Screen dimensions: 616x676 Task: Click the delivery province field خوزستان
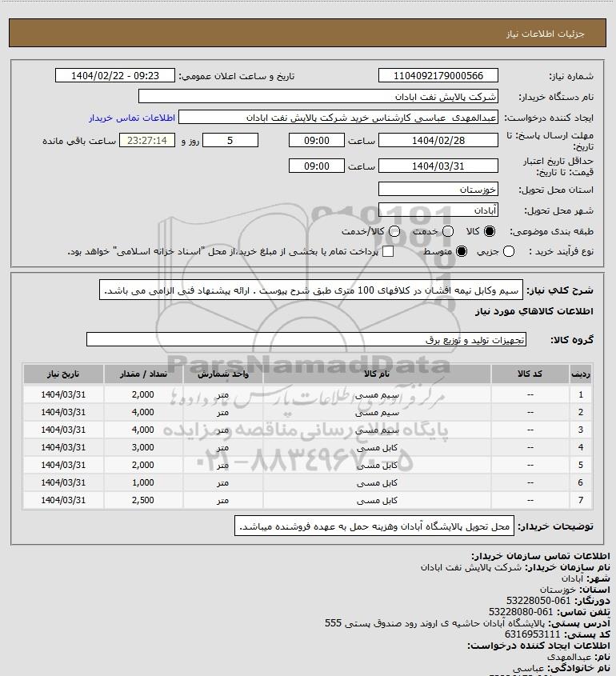[x=438, y=190]
